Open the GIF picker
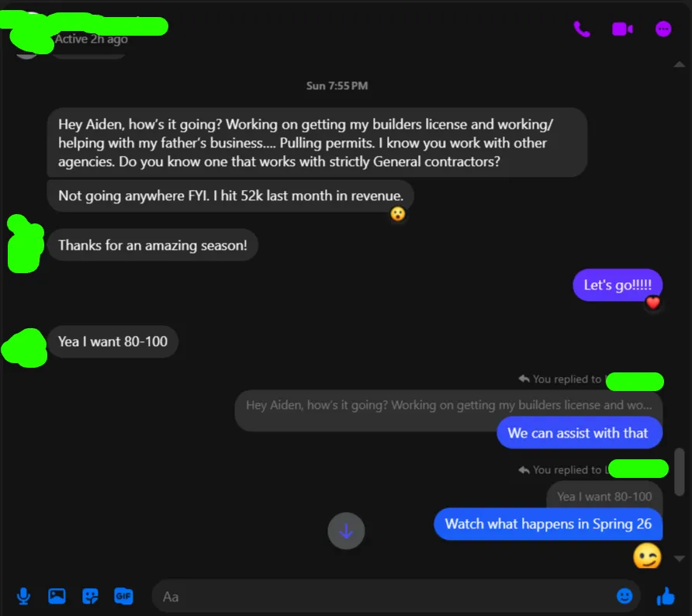 tap(123, 597)
